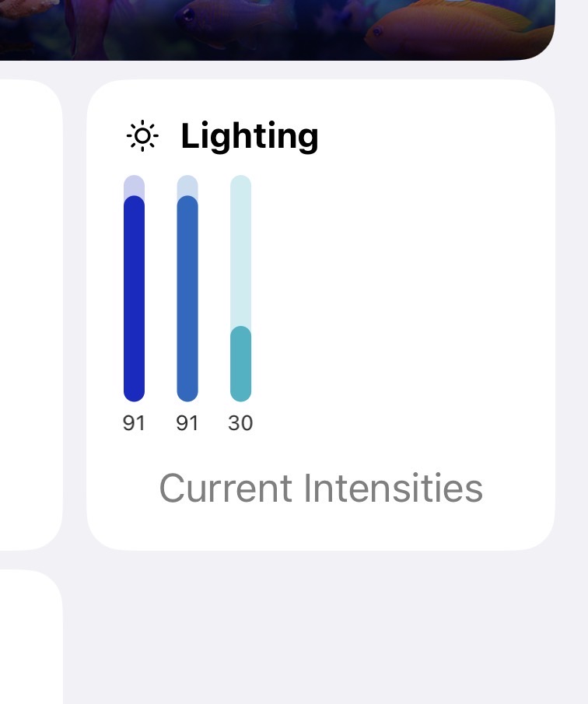Image resolution: width=588 pixels, height=704 pixels.
Task: Click the sun icon beside Lighting
Action: 142,135
